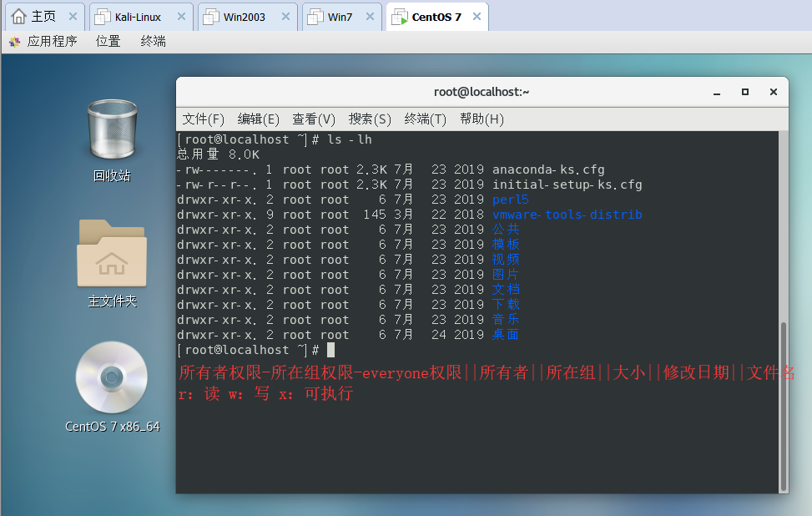Open the 编辑(E) menu in terminal
Viewport: 812px width, 516px height.
(x=259, y=119)
